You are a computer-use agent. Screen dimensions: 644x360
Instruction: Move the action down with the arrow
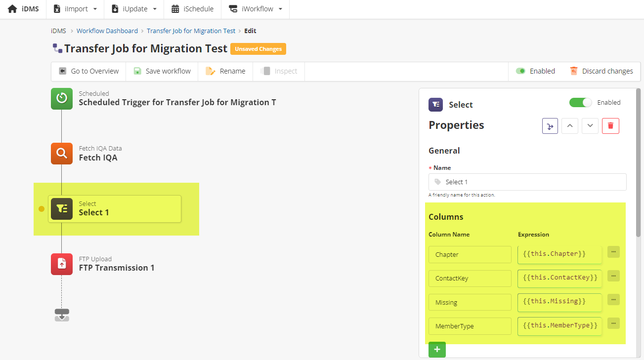click(x=590, y=126)
